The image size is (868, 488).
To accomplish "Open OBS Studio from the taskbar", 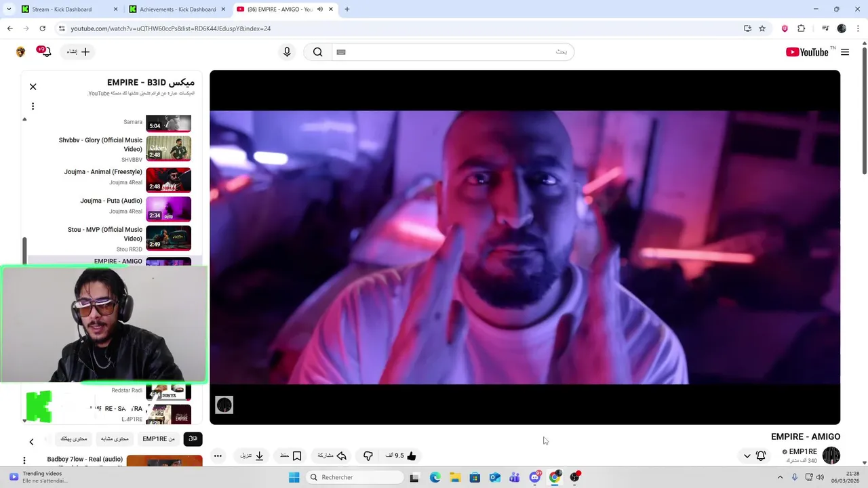I will tap(575, 477).
